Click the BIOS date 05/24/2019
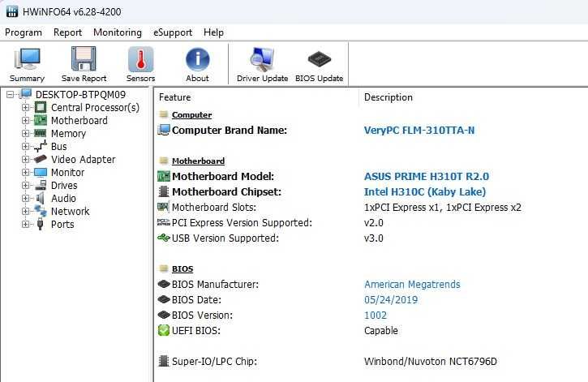The width and height of the screenshot is (588, 382). coord(391,299)
